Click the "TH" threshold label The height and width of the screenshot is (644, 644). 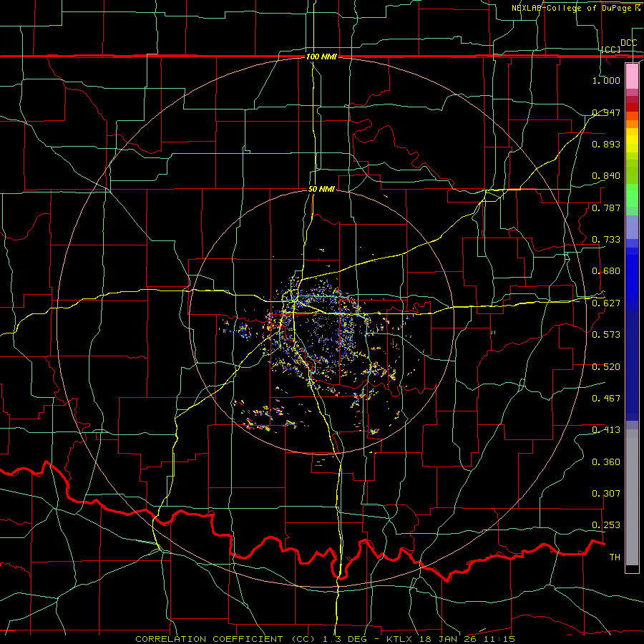615,557
